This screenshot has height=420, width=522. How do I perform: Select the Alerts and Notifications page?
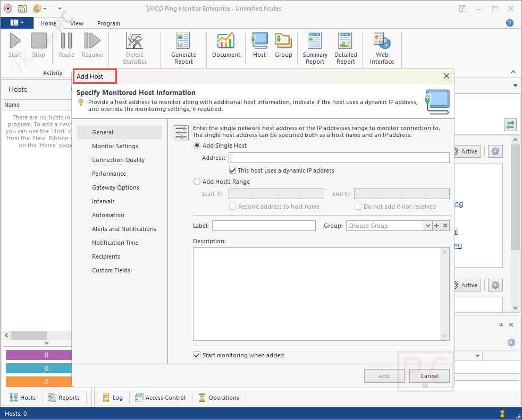pos(120,229)
